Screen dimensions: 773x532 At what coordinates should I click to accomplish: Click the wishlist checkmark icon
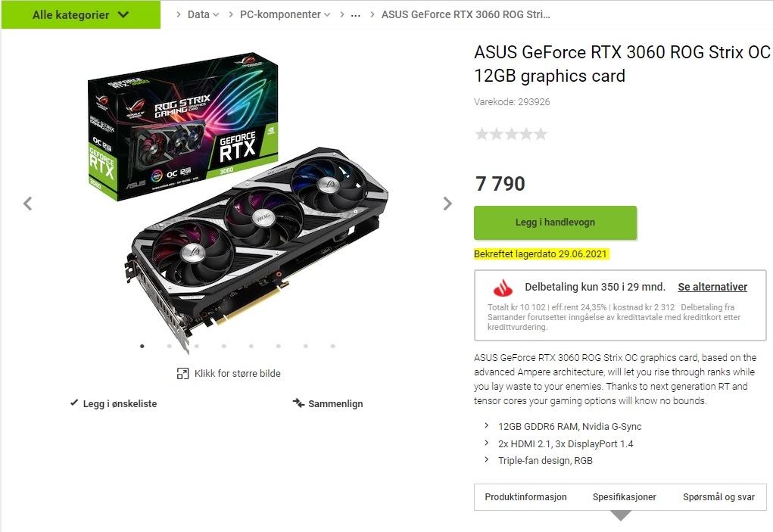[74, 403]
